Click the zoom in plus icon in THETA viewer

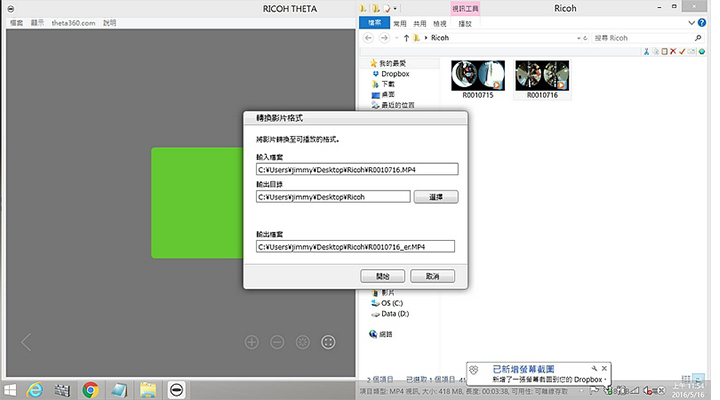click(x=252, y=342)
